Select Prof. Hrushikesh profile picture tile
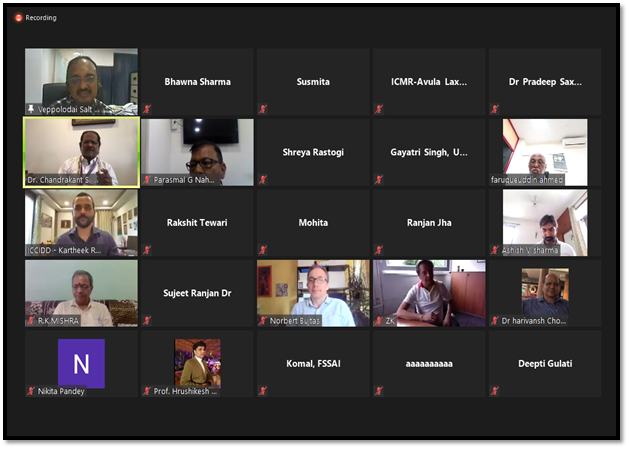 (x=197, y=363)
